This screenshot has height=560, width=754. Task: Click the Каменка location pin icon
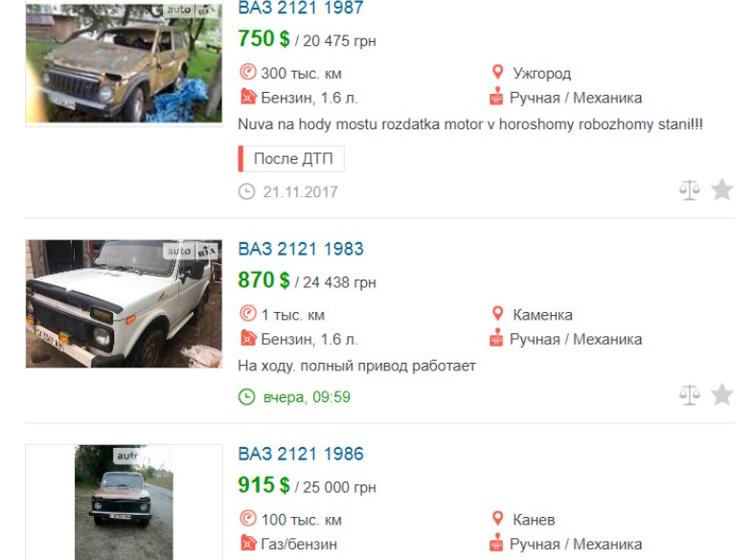(x=497, y=314)
